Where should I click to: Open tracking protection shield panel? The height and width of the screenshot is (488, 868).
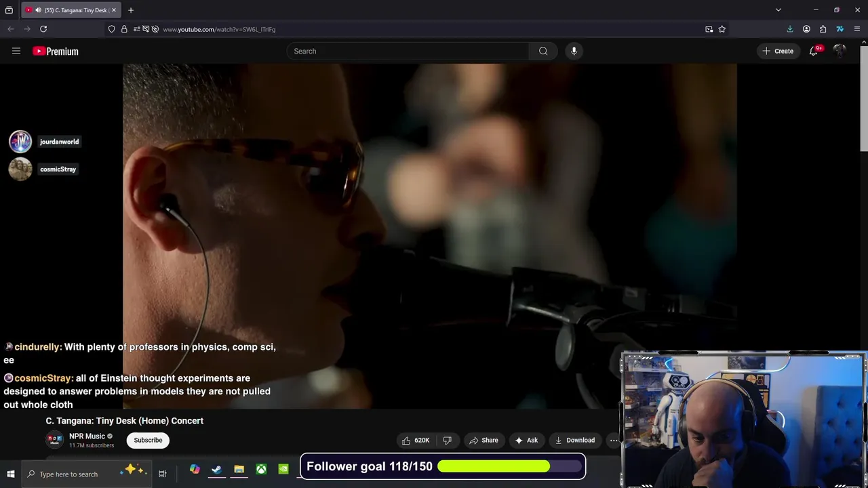[112, 29]
